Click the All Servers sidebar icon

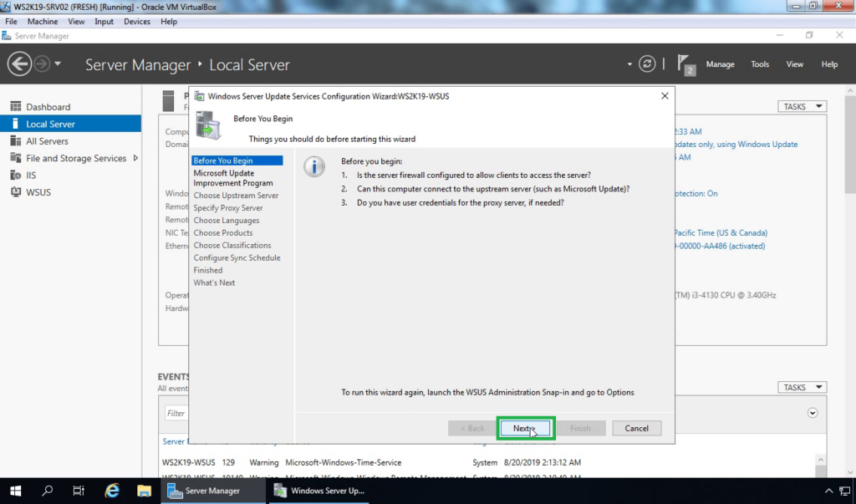[15, 141]
